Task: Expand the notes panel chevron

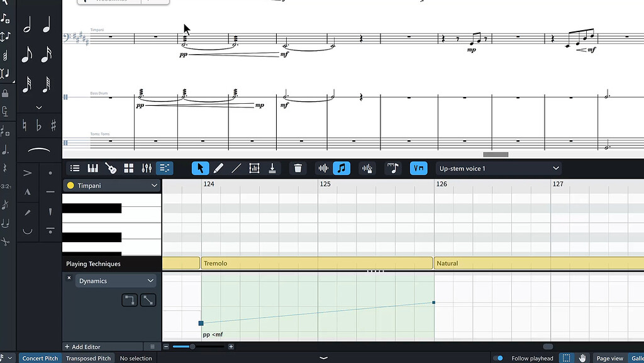Action: 39,107
